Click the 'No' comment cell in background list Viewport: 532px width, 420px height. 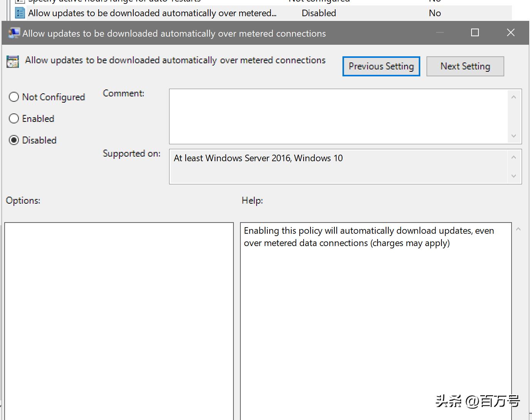click(435, 13)
